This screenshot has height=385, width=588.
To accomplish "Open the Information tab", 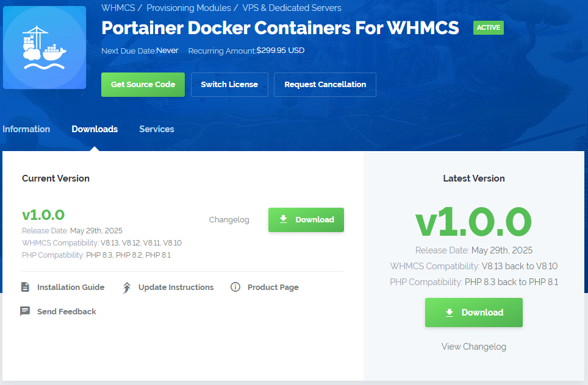I will 26,129.
